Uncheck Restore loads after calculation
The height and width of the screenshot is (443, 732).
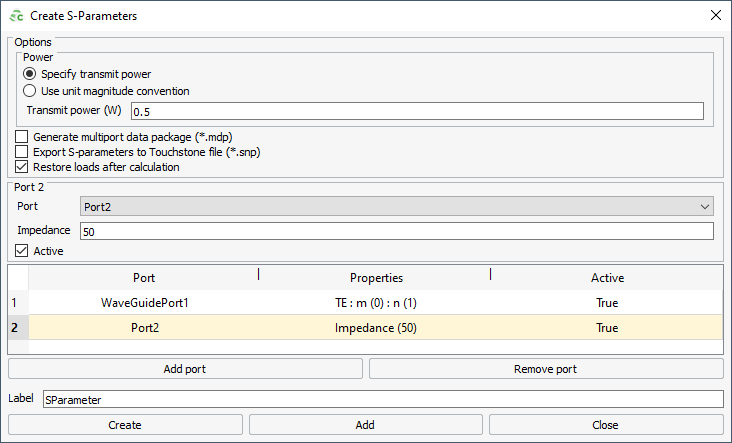click(22, 167)
